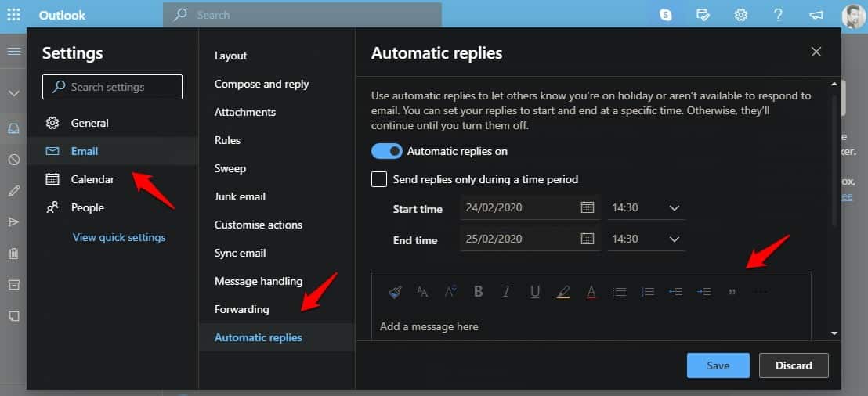Apply quote formatting
This screenshot has height=396, width=868.
(x=732, y=292)
